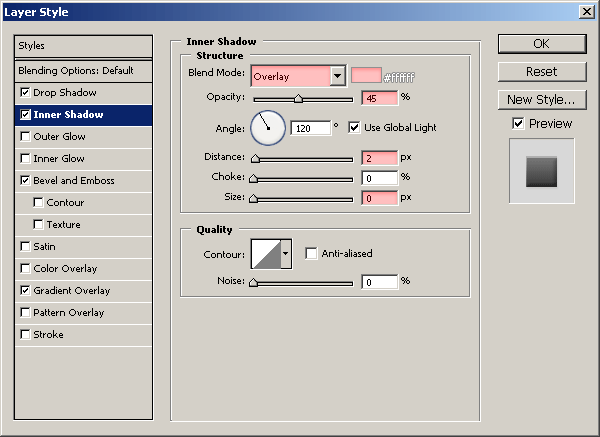
Task: Click the Size pixel input field
Action: [x=380, y=198]
